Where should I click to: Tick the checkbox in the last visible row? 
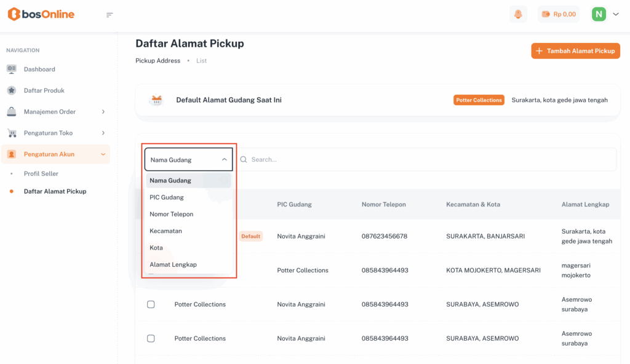(x=151, y=339)
